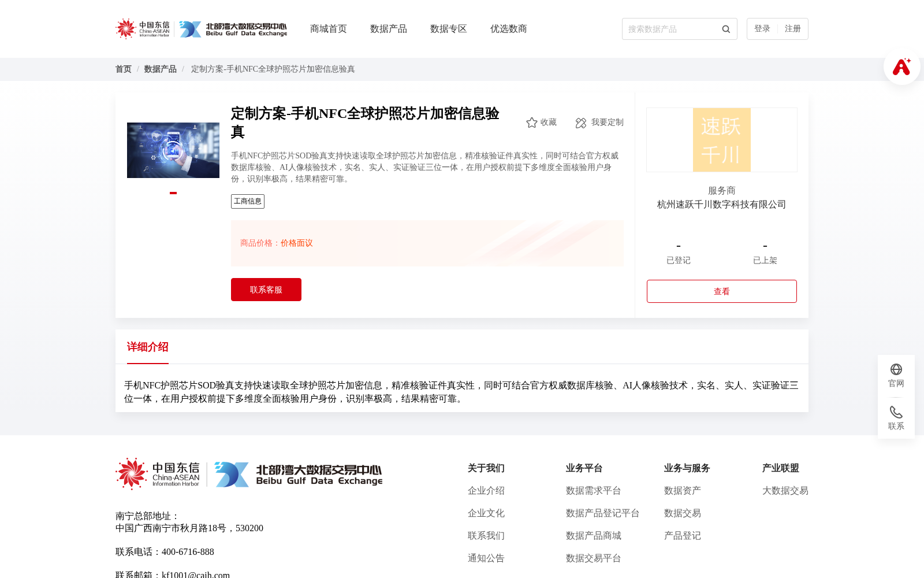This screenshot has height=578, width=924.
Task: Click the 工商信息 tag
Action: point(248,201)
